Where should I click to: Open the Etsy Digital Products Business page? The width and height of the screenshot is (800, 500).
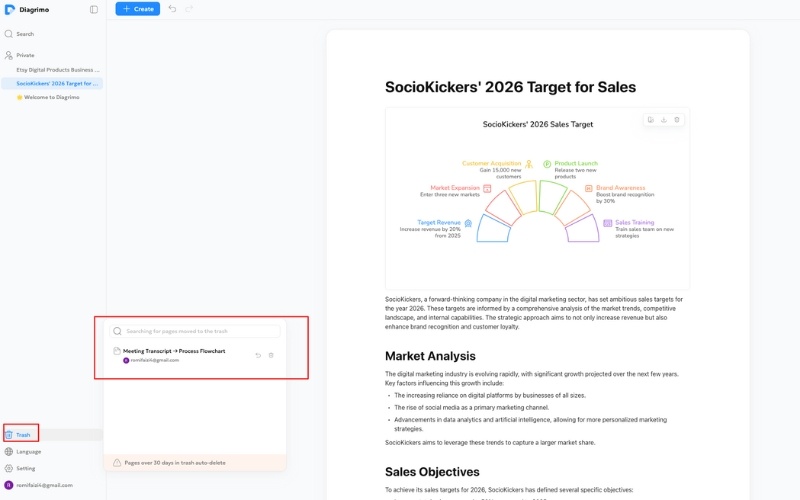click(x=57, y=70)
